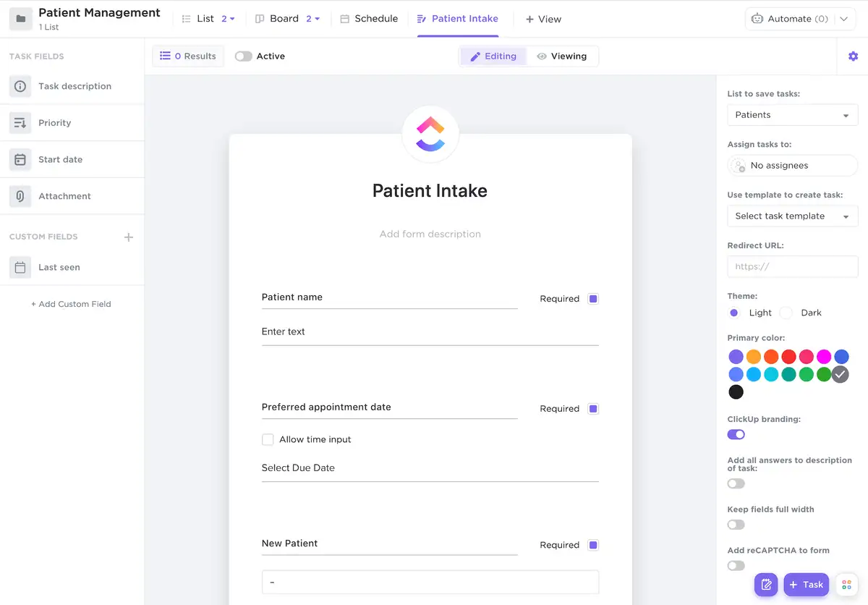Toggle the Active form switch
The width and height of the screenshot is (868, 605).
pos(244,55)
